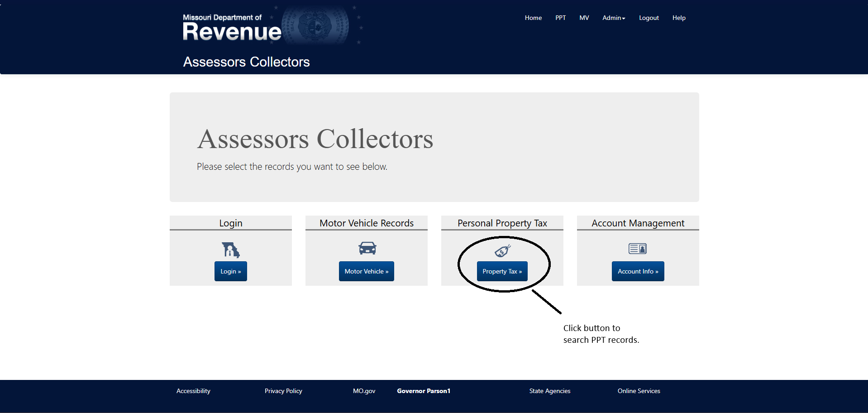Viewport: 868px width, 413px height.
Task: Open the State Agencies footer link
Action: point(549,391)
